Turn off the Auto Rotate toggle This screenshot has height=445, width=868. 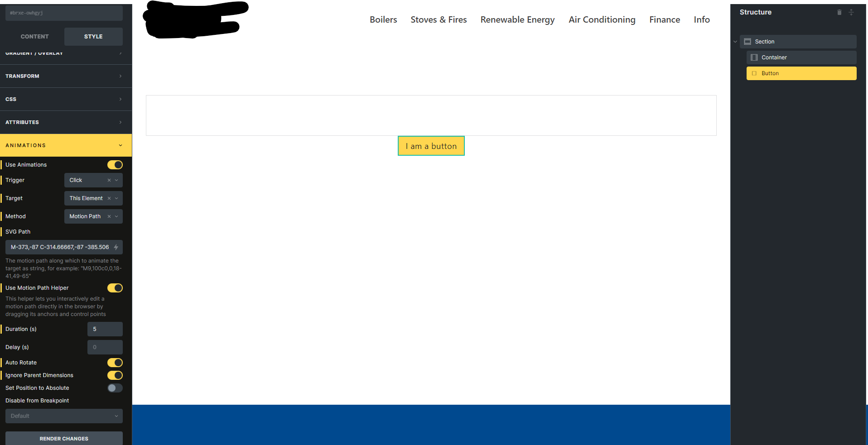[x=115, y=362]
